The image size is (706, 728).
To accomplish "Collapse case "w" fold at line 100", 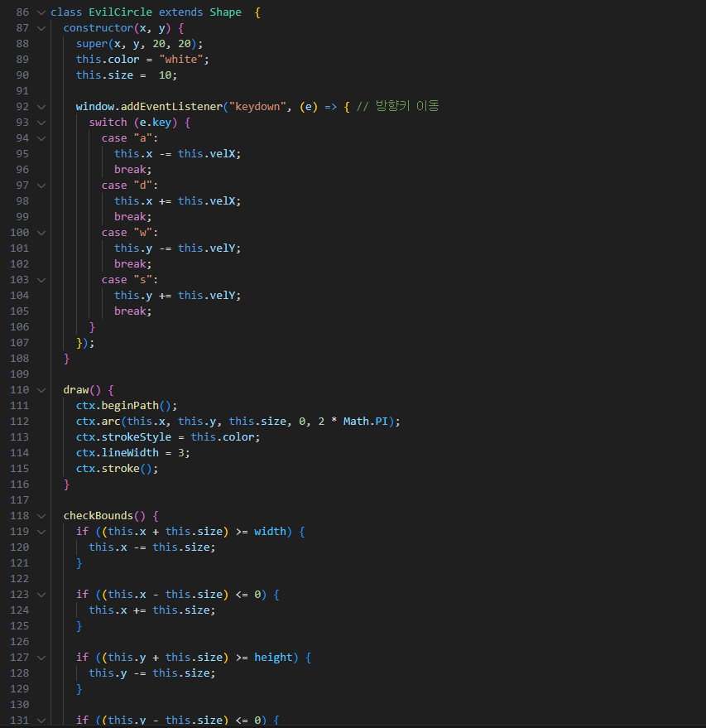I will (41, 233).
